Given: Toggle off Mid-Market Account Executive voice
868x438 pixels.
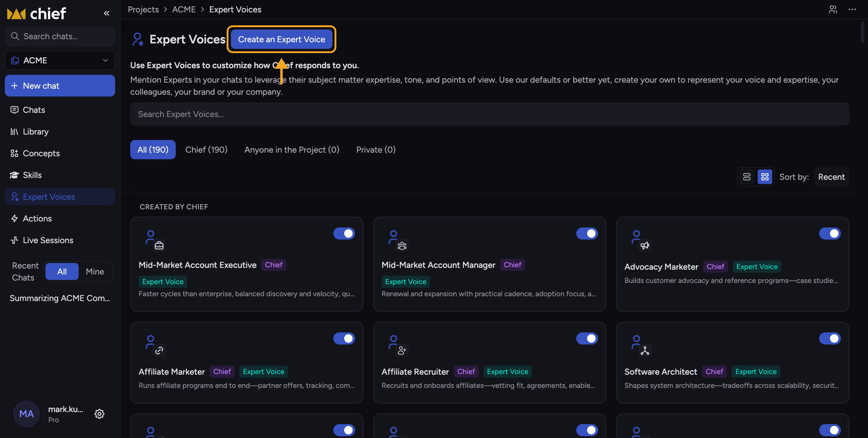Looking at the screenshot, I should pyautogui.click(x=344, y=233).
